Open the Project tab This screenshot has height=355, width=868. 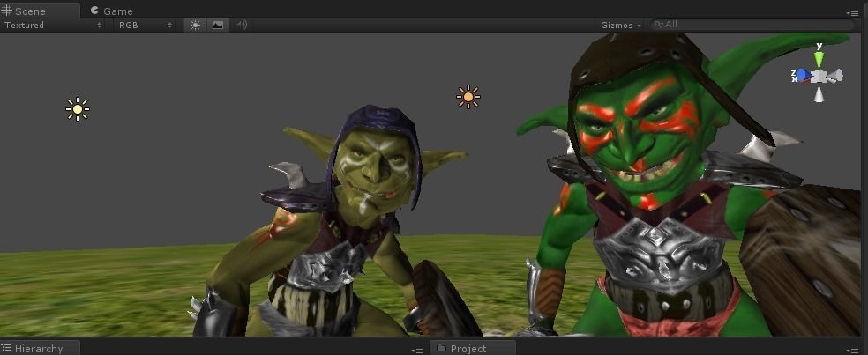tap(473, 348)
